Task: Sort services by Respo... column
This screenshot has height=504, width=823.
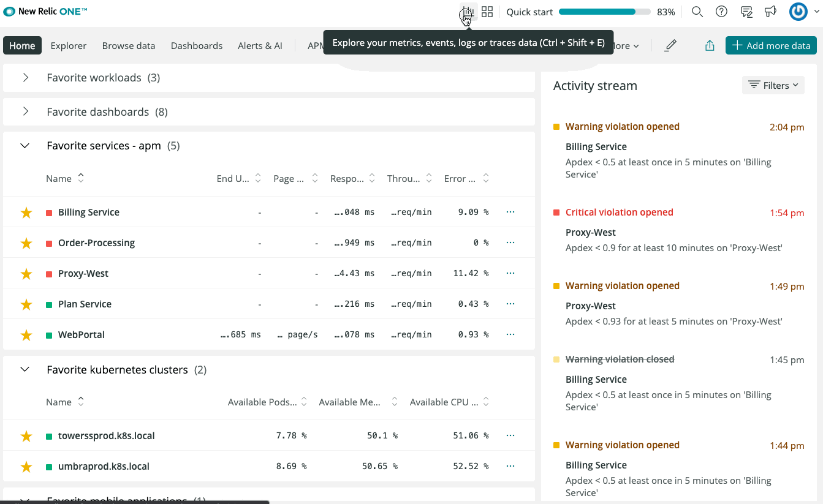Action: point(353,178)
